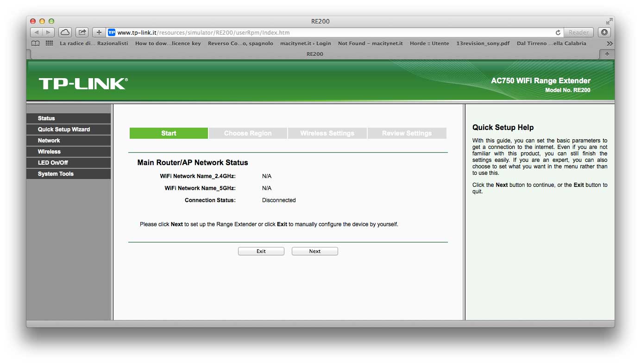641x364 pixels.
Task: Open the Downloads icon in the toolbar
Action: [604, 32]
